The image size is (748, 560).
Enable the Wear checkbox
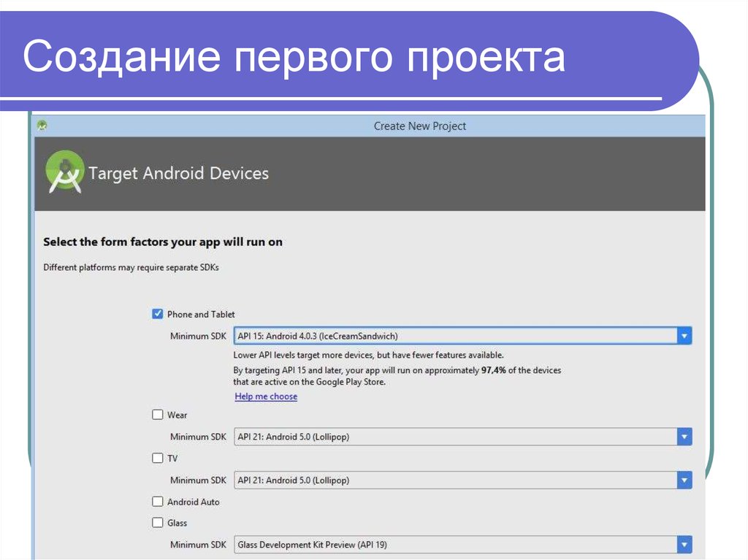click(158, 415)
